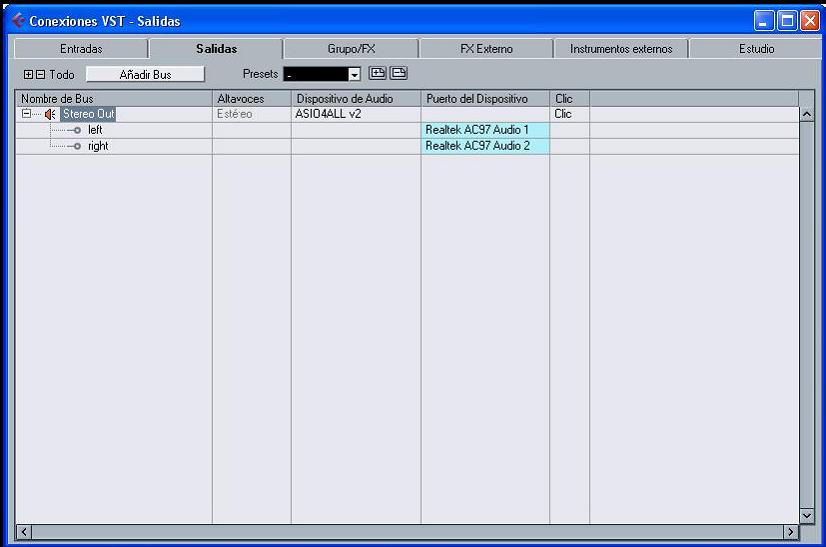Click the vertical scrollbar up arrow
This screenshot has width=826, height=547.
pos(807,114)
